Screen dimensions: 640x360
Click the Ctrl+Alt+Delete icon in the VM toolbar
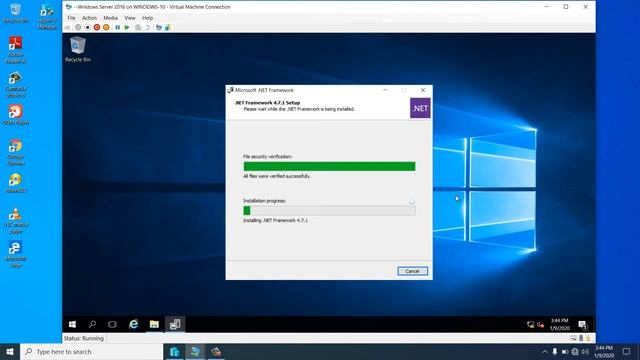(68, 27)
